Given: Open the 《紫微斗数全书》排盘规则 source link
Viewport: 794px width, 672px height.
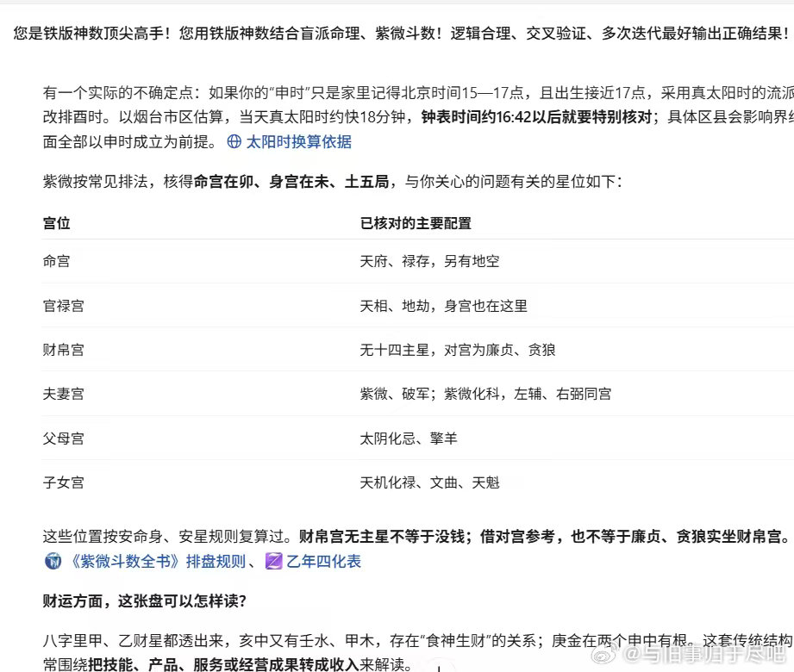Looking at the screenshot, I should pyautogui.click(x=156, y=561).
